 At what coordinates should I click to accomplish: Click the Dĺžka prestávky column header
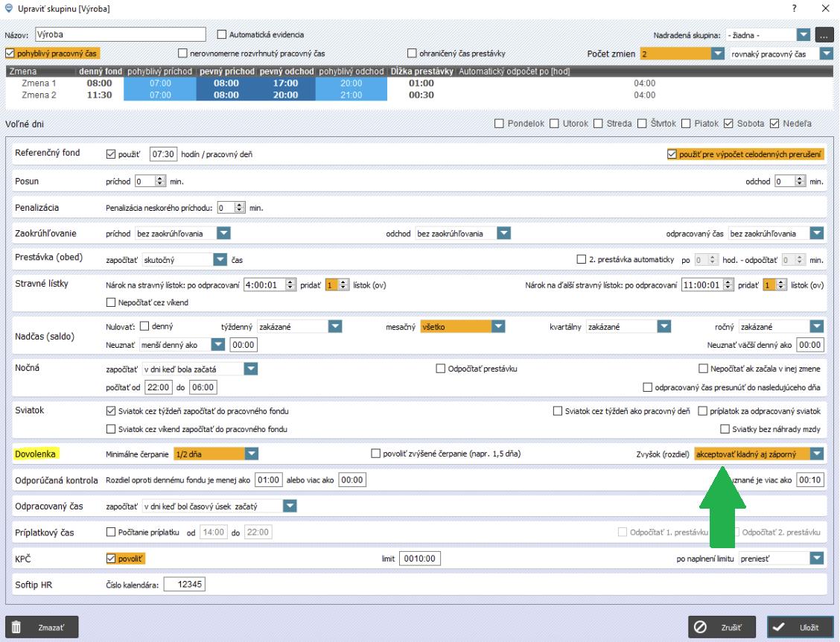click(422, 71)
